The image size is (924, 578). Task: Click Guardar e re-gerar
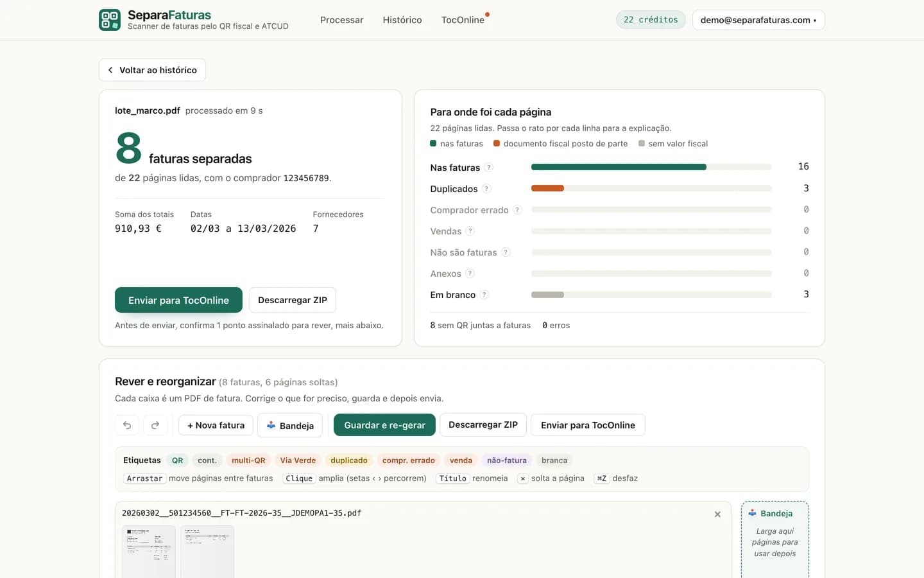click(x=384, y=425)
